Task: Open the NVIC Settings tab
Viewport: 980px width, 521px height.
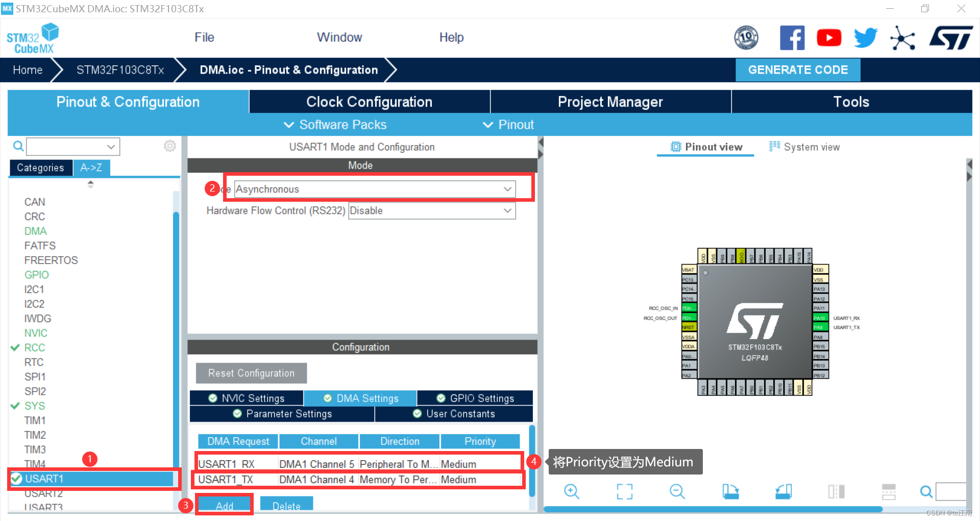Action: (247, 398)
